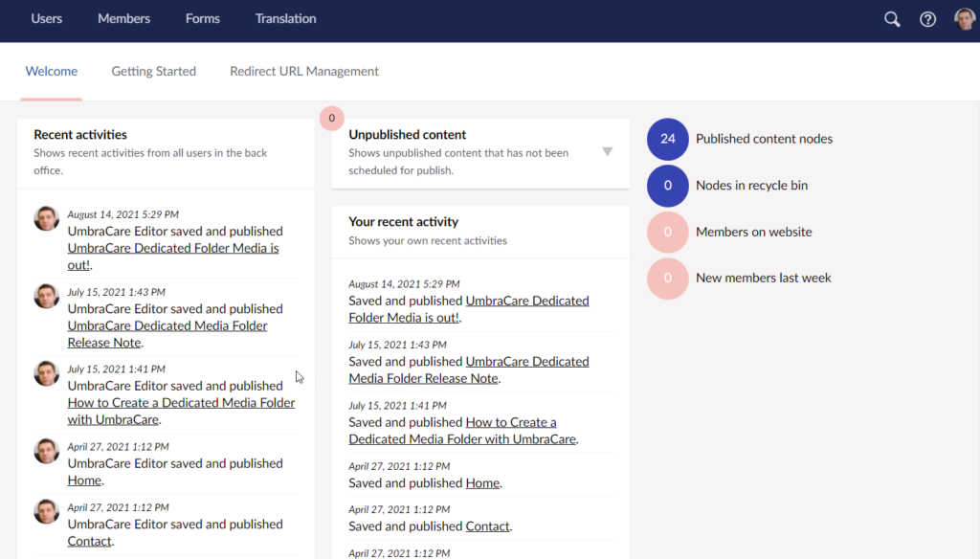Click the user profile avatar

[964, 19]
